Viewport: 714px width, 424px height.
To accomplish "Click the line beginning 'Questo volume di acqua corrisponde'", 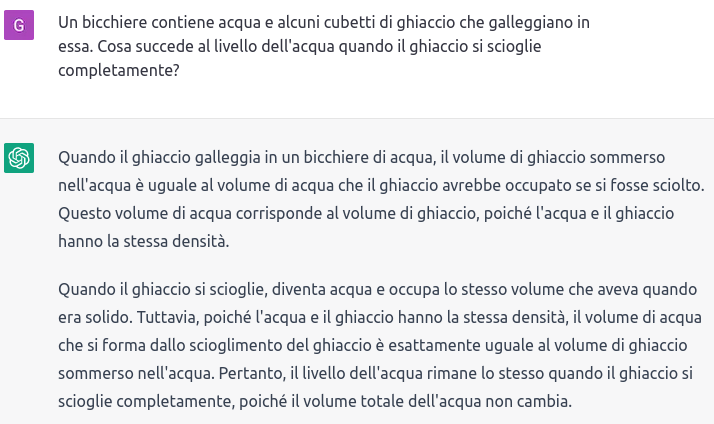I will coord(366,213).
